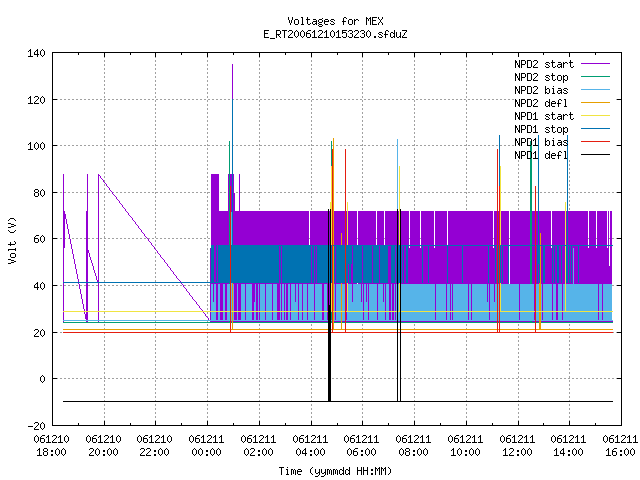Click the y-axis tick value 40
This screenshot has height=480, width=640.
39,286
